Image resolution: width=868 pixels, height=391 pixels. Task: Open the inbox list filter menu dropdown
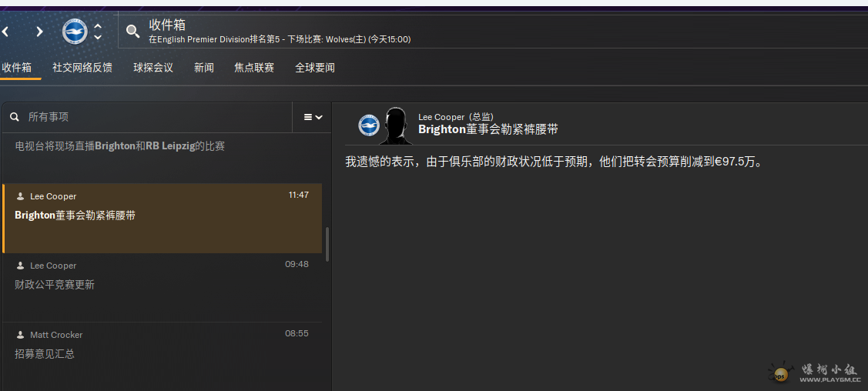pos(313,117)
